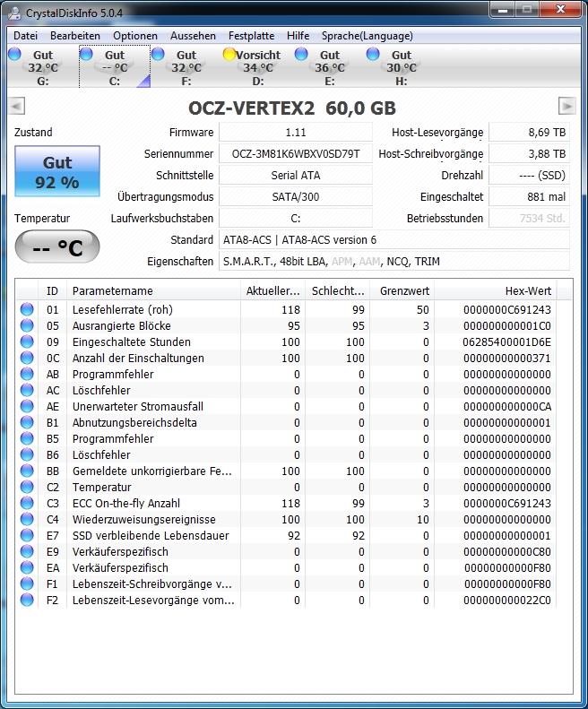Click status orb of Ausrangierte Blöcke
588x709 pixels.
(27, 325)
